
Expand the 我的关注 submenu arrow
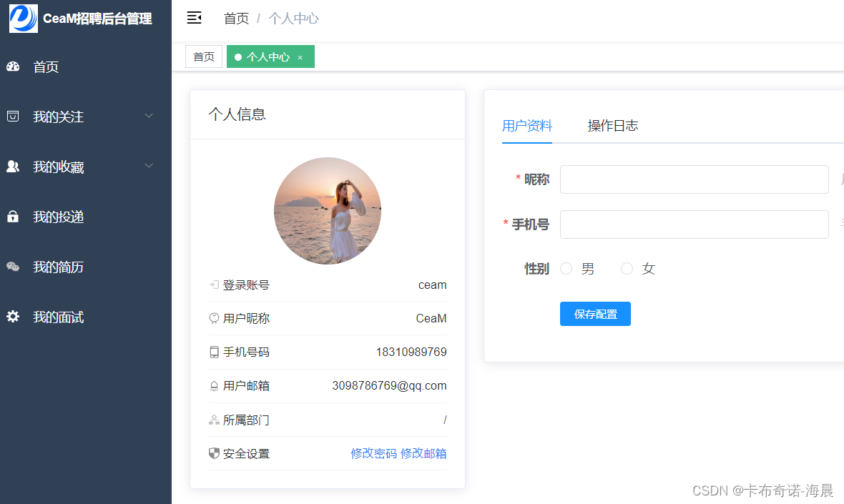(x=149, y=116)
